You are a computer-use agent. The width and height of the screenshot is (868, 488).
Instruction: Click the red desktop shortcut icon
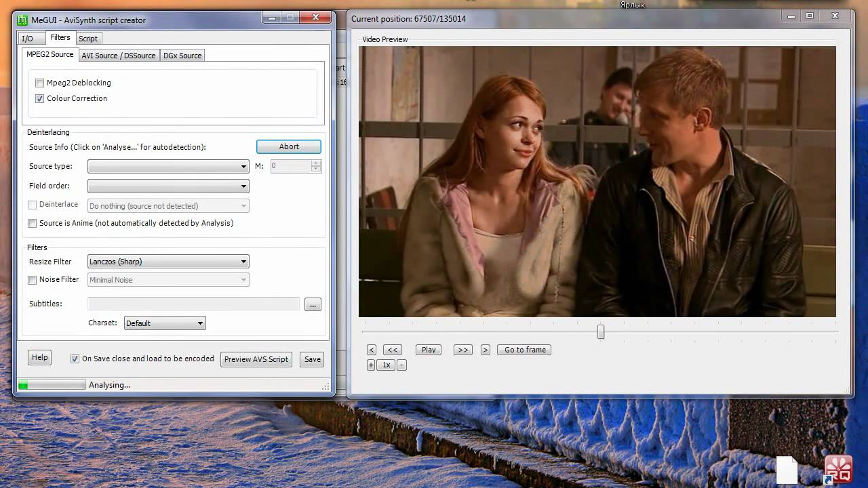[x=838, y=470]
